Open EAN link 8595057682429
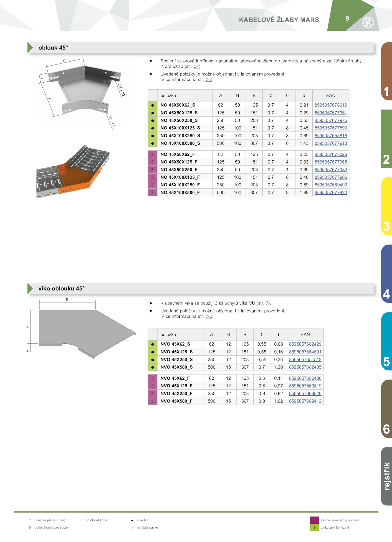Image resolution: width=392 pixels, height=542 pixels. tap(305, 344)
